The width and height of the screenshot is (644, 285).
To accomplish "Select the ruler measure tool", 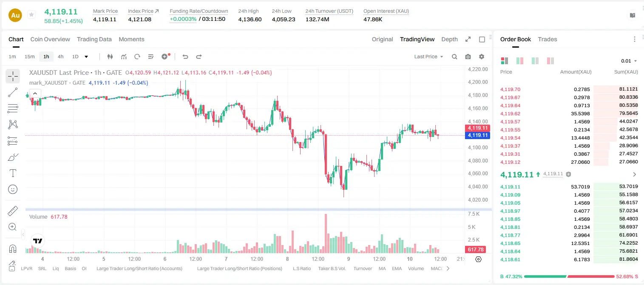I will [13, 211].
